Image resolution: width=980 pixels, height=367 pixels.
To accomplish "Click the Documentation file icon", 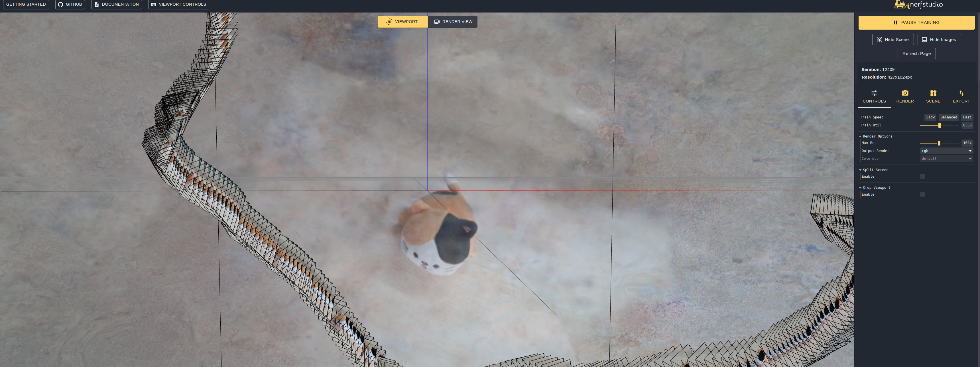I will [x=97, y=5].
